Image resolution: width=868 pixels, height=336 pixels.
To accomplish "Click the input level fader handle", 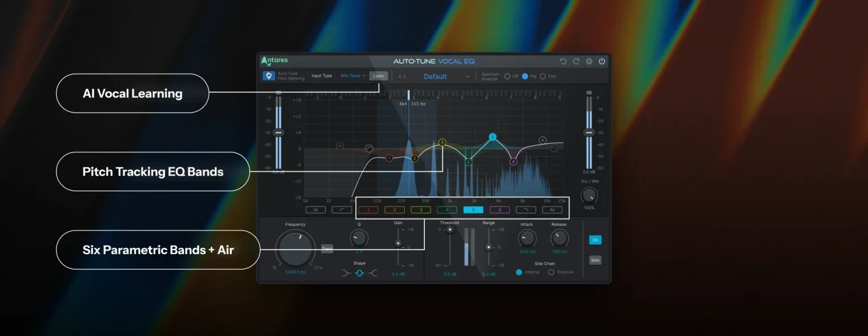I will [278, 132].
